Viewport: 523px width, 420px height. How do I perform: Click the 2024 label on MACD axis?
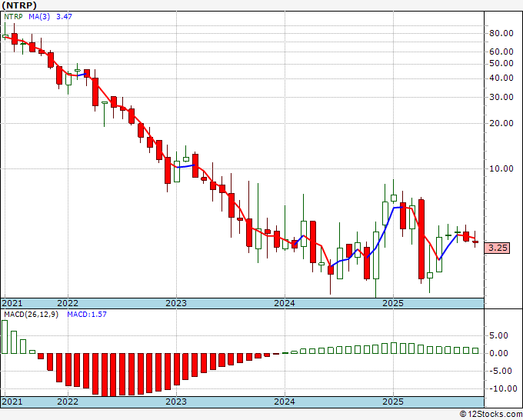click(x=285, y=402)
